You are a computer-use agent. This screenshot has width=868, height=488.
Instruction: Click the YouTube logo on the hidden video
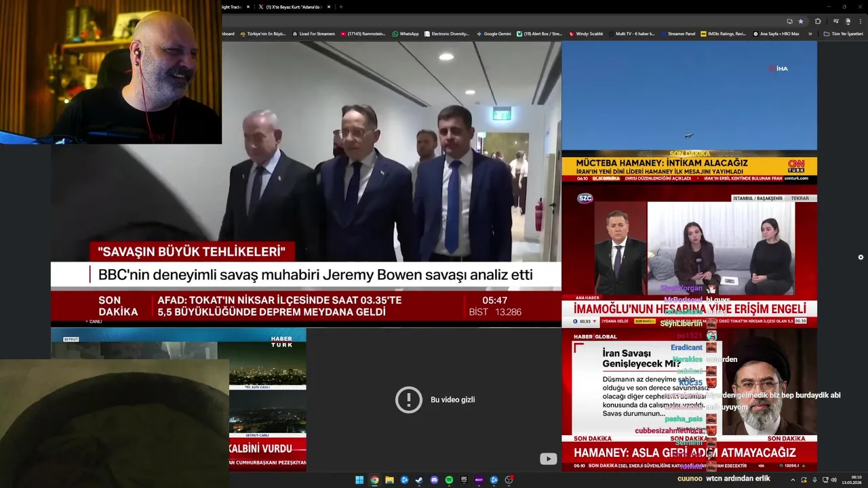548,459
